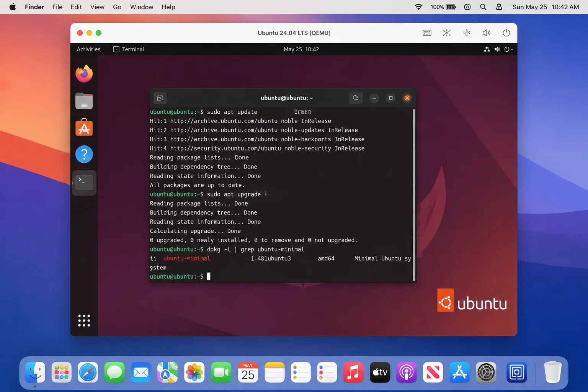Viewport: 588px width, 392px height.
Task: Select the Terminal icon in Ubuntu dock
Action: pyautogui.click(x=84, y=183)
